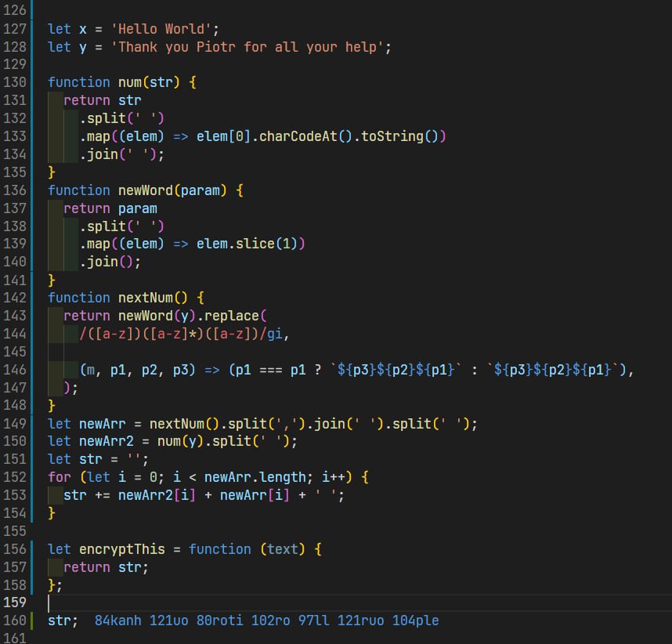Click newArr[i] on line 153

[255, 495]
